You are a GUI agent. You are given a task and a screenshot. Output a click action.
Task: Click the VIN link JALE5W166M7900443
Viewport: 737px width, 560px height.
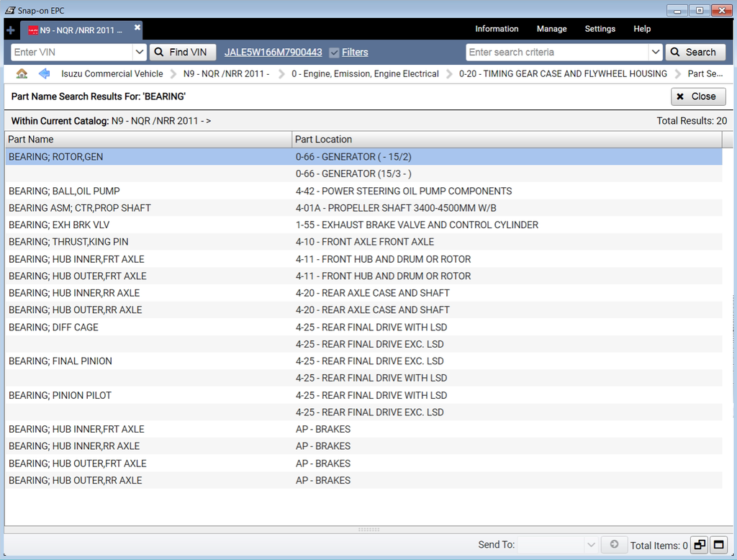(x=273, y=53)
